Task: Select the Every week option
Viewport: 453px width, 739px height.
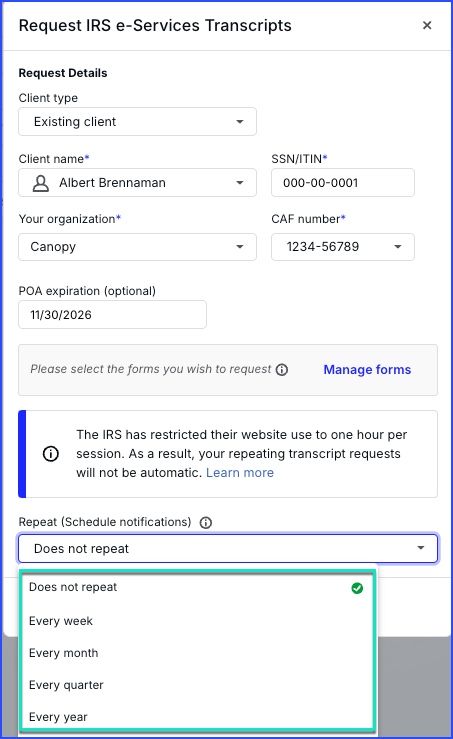Action: 198,621
